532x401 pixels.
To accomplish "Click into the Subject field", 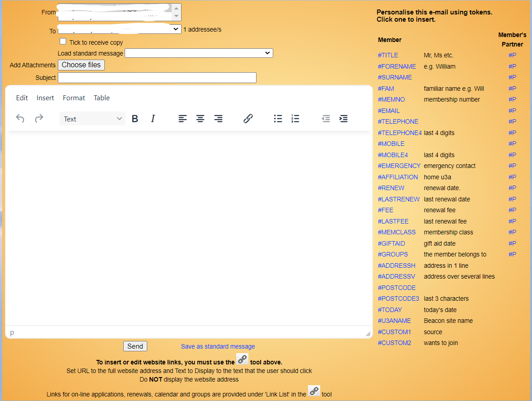I will coord(157,78).
